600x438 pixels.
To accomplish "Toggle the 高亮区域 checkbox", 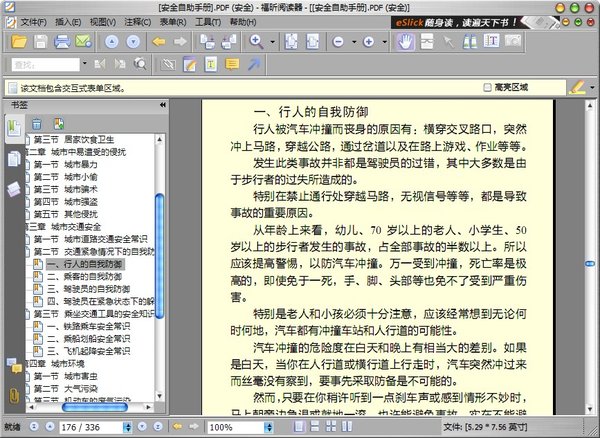I will tap(487, 88).
